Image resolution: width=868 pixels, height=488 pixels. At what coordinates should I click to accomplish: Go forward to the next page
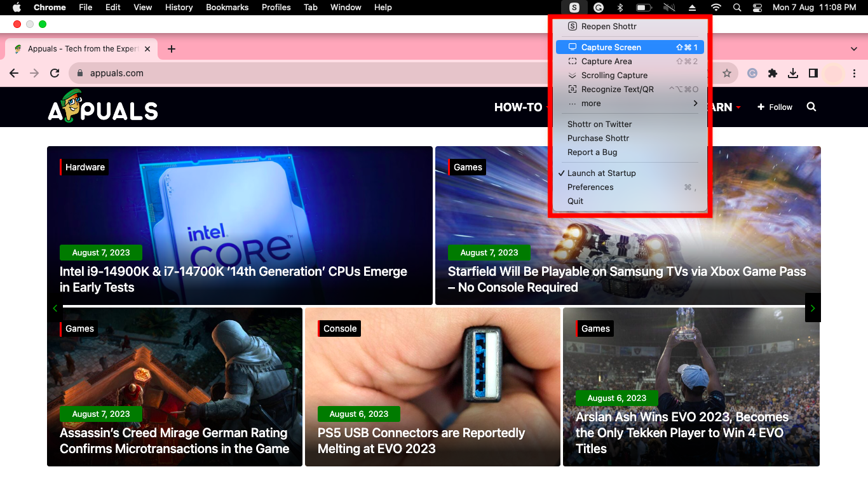[x=34, y=73]
